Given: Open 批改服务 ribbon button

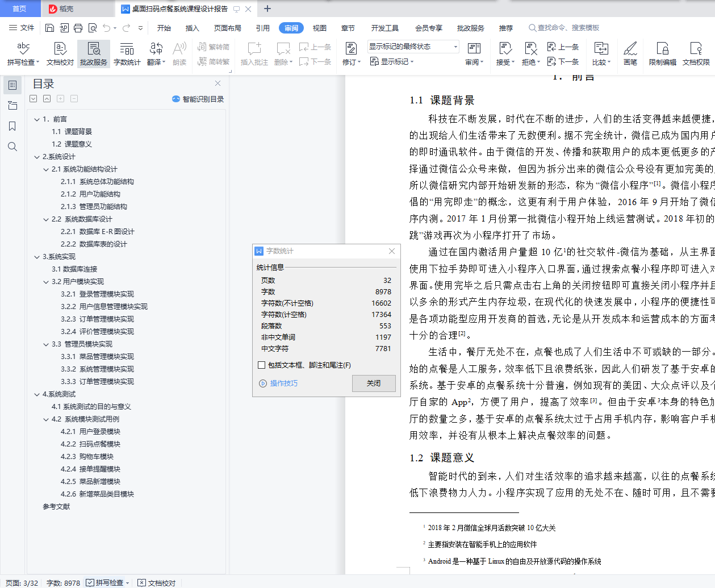Looking at the screenshot, I should click(94, 54).
